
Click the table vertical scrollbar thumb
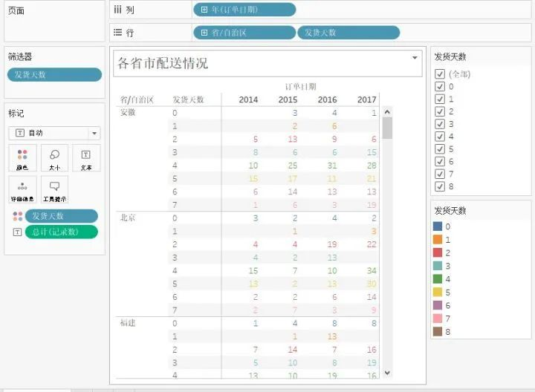click(387, 128)
